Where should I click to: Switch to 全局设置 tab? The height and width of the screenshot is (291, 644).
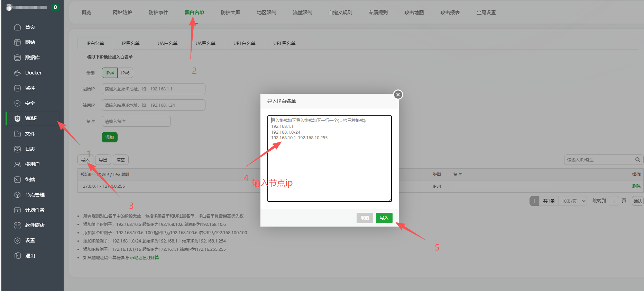pos(486,12)
